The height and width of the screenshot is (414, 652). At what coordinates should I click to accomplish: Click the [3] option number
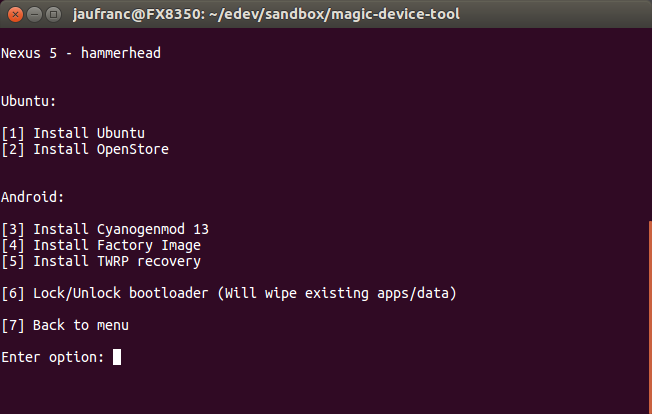pyautogui.click(x=13, y=229)
